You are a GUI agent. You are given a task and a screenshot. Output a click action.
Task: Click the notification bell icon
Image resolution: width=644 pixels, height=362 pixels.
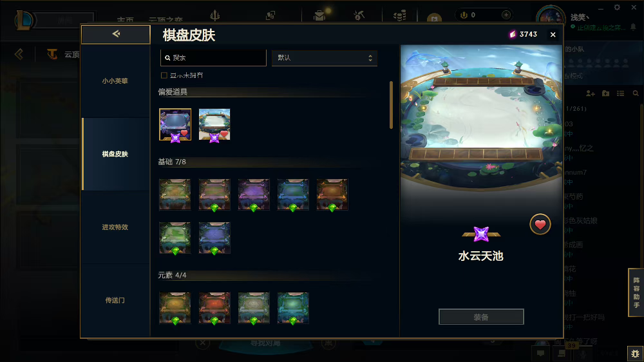coord(633,27)
